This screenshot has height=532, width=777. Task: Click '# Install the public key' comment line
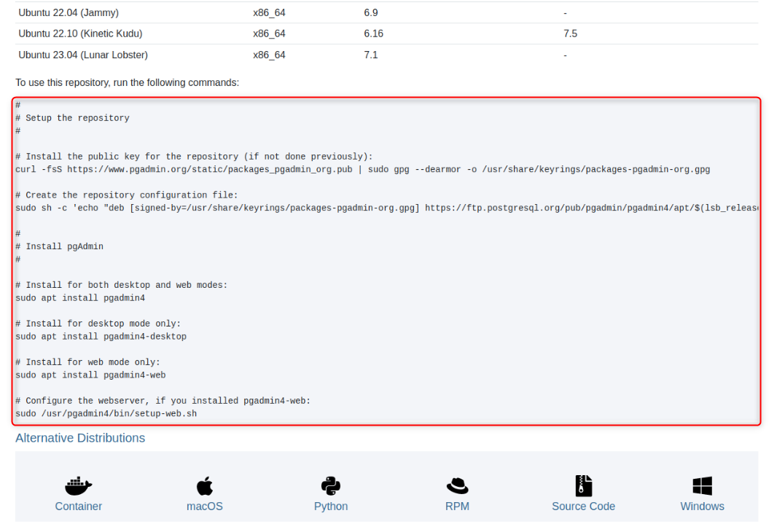tap(194, 157)
